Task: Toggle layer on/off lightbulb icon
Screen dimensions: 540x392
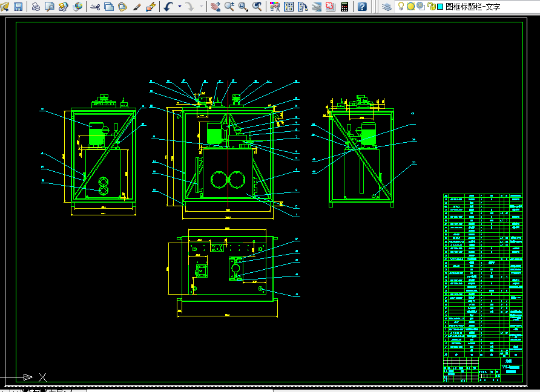Action: click(x=401, y=6)
